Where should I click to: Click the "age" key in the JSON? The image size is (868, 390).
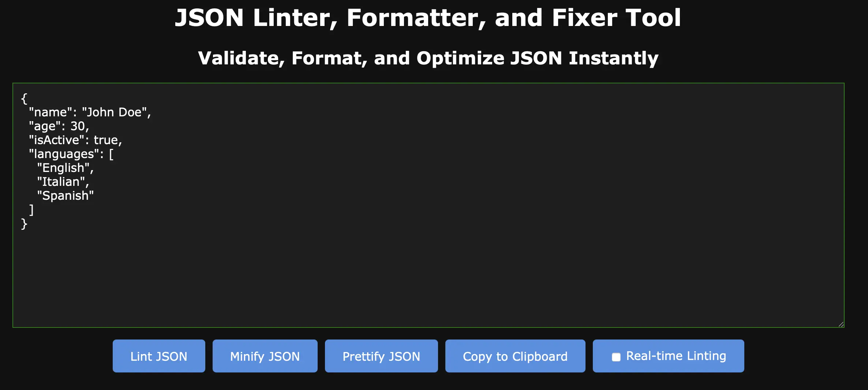45,126
